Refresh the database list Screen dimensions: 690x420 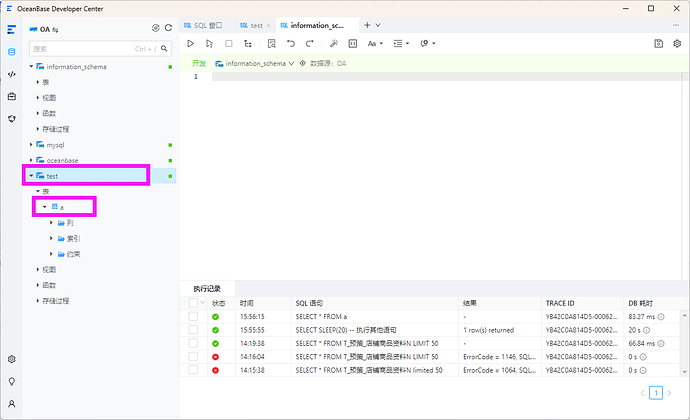169,28
